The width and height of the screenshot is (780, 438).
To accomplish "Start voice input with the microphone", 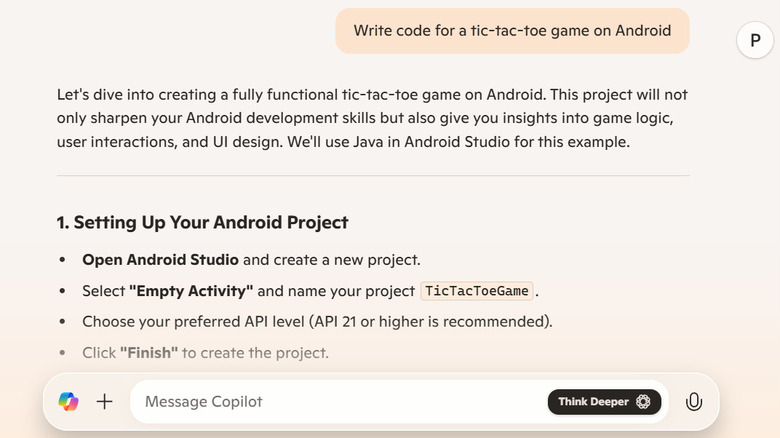I will pos(693,401).
